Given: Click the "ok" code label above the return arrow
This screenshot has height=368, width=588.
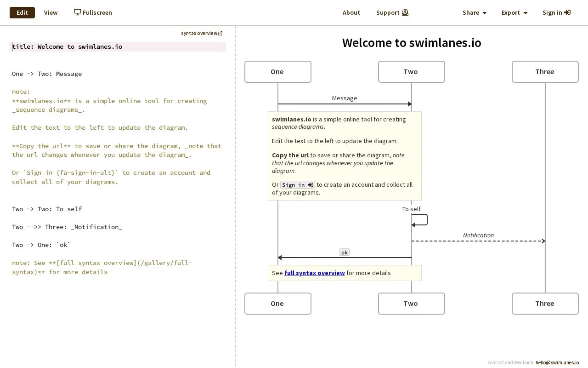Looking at the screenshot, I should 345,252.
